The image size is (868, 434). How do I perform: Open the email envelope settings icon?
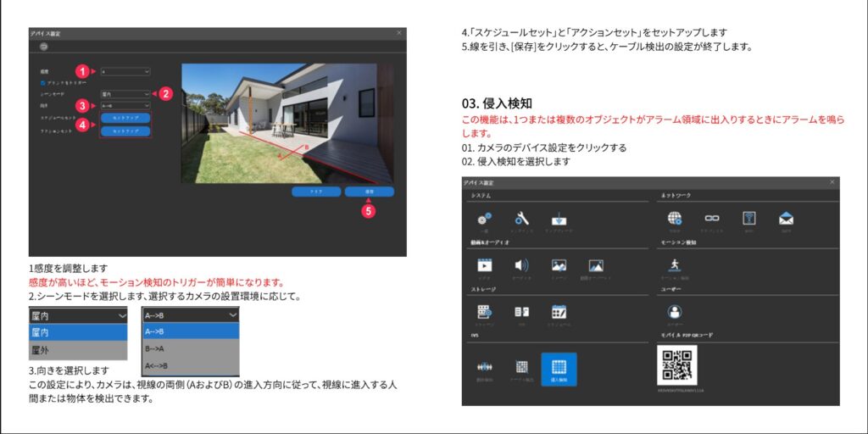click(x=786, y=220)
